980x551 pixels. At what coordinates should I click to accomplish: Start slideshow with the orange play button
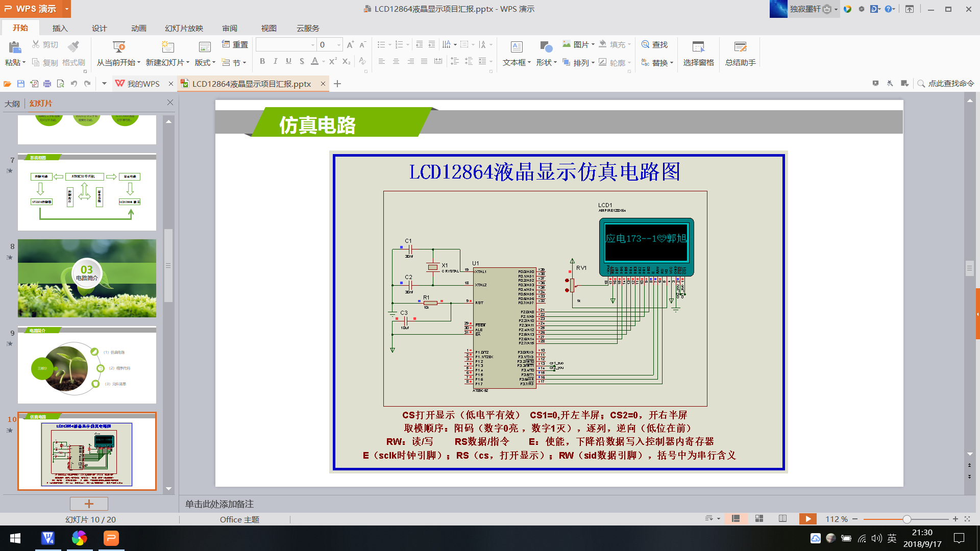click(807, 519)
